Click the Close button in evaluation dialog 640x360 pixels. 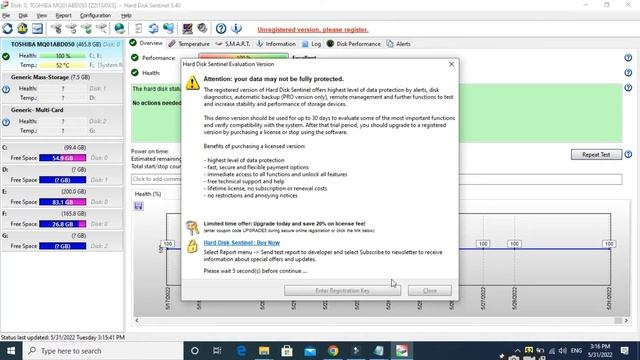[430, 291]
